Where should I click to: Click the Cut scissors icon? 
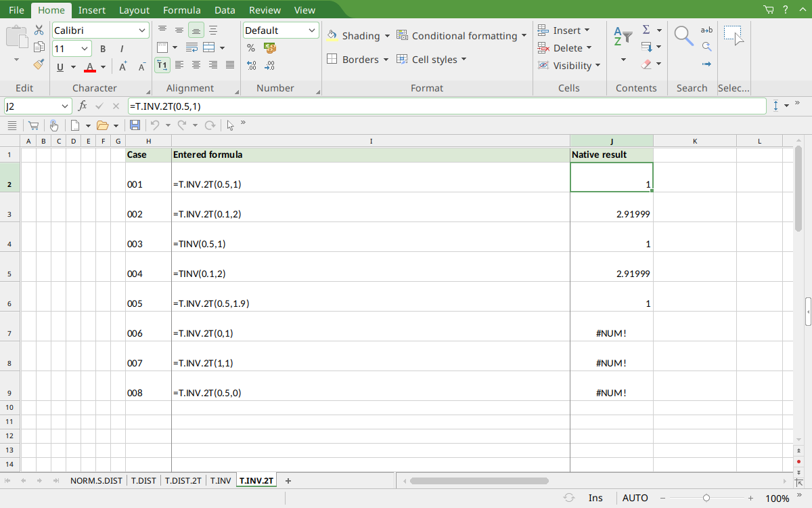click(x=39, y=30)
